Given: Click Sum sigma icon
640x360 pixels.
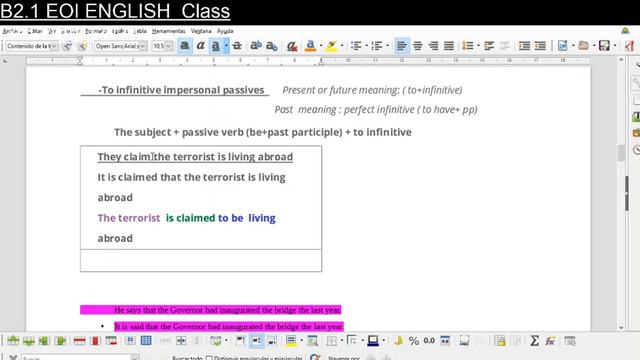Looking at the screenshot, I should point(534,340).
